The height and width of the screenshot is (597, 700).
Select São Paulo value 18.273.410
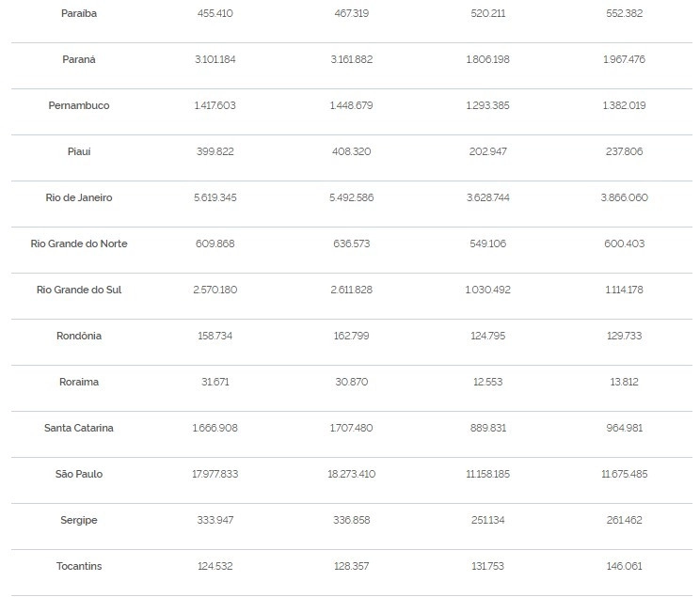pyautogui.click(x=352, y=474)
